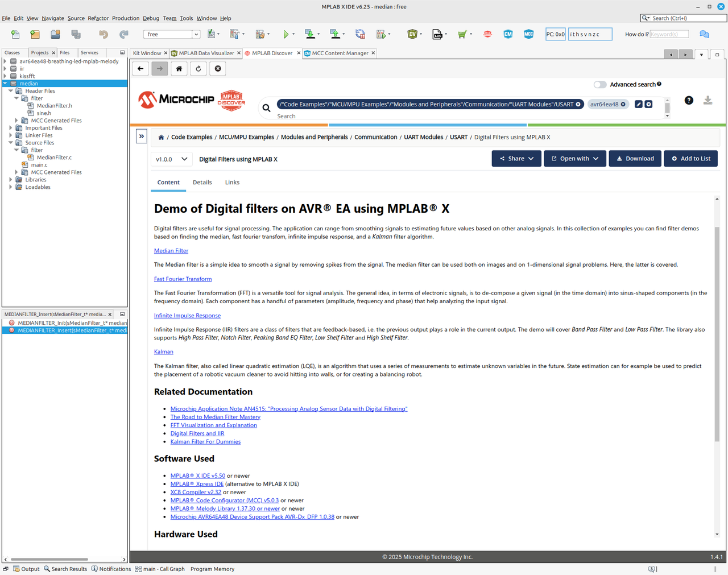This screenshot has width=728, height=575.
Task: Enable the Advanced search toggle
Action: point(599,85)
